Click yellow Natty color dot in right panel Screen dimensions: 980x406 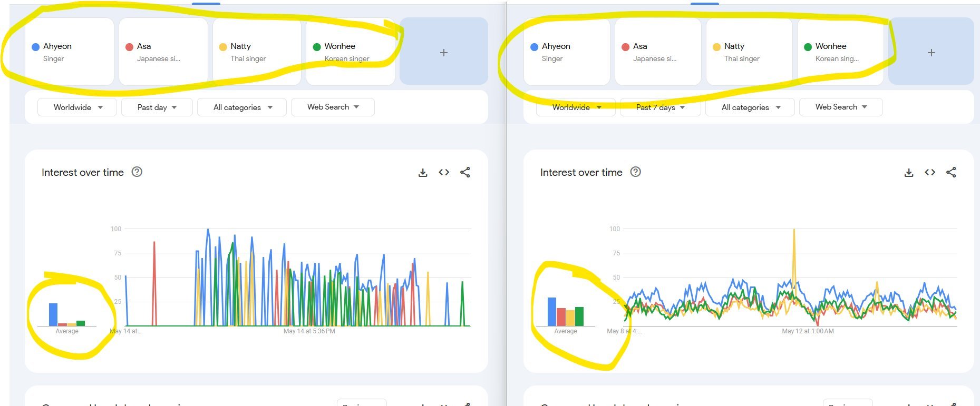[716, 47]
